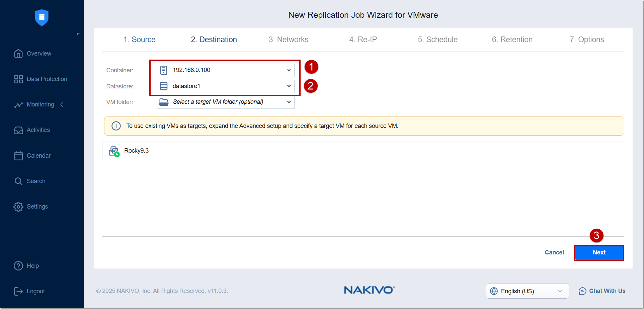Select the 5. Schedule step
Image resolution: width=644 pixels, height=309 pixels.
[x=437, y=40]
